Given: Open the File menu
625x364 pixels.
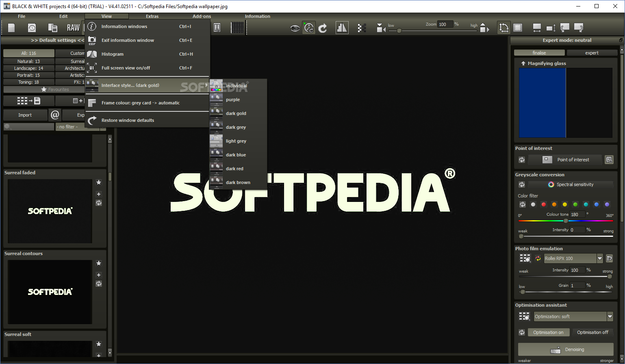Looking at the screenshot, I should 22,16.
